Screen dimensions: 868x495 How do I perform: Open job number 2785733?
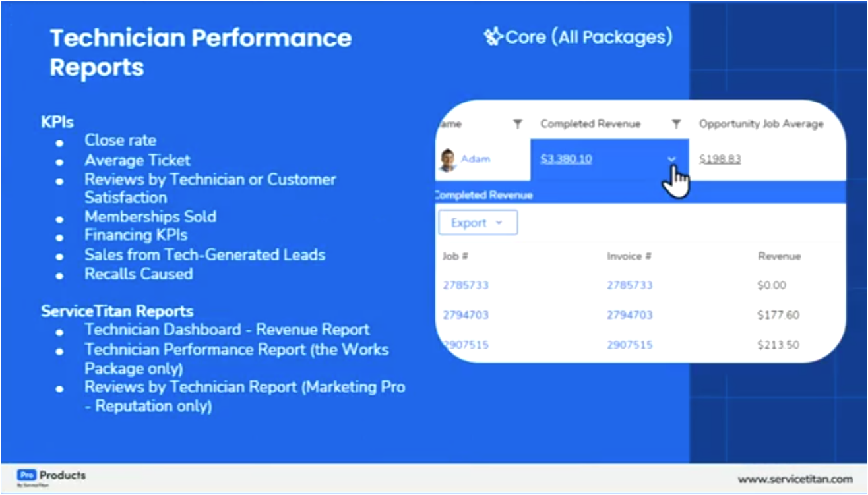466,285
